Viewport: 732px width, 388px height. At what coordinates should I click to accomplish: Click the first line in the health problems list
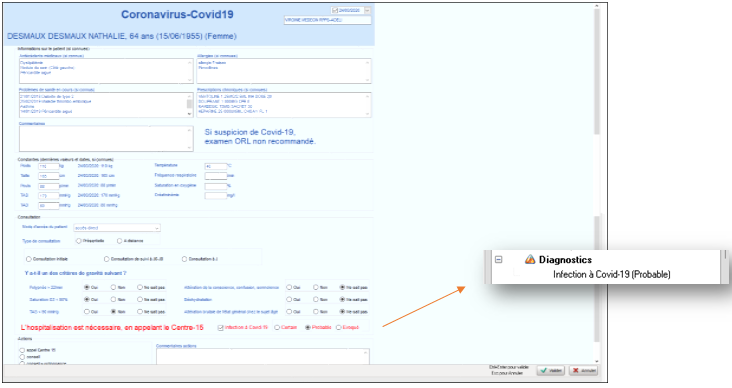click(x=47, y=96)
